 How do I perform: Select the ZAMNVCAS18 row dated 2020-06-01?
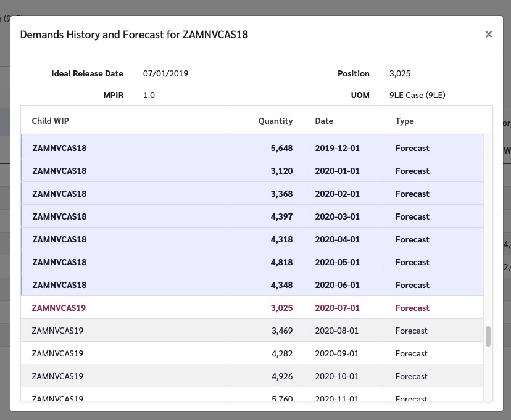[x=252, y=285]
